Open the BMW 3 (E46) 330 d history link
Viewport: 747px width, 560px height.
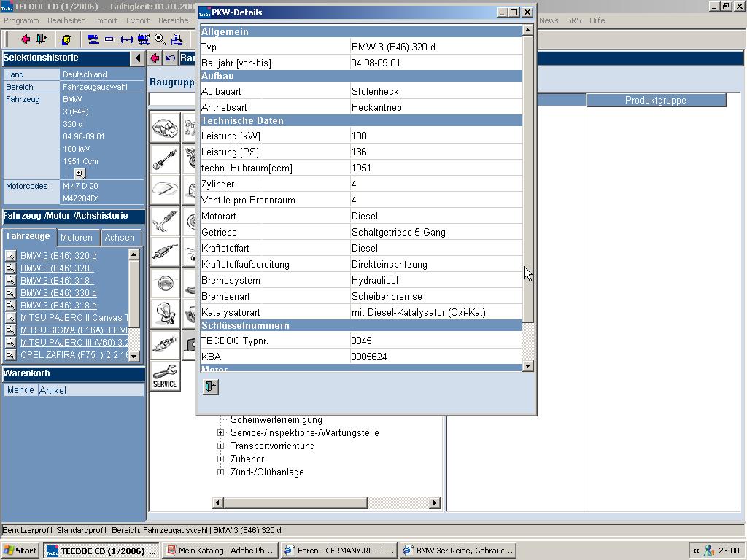coord(58,293)
